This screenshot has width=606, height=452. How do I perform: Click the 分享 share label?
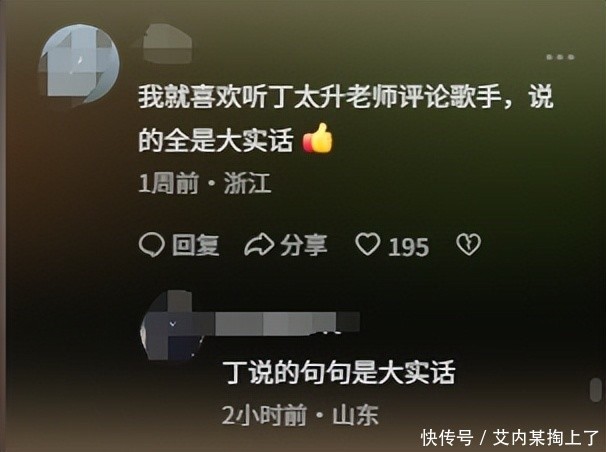click(304, 245)
